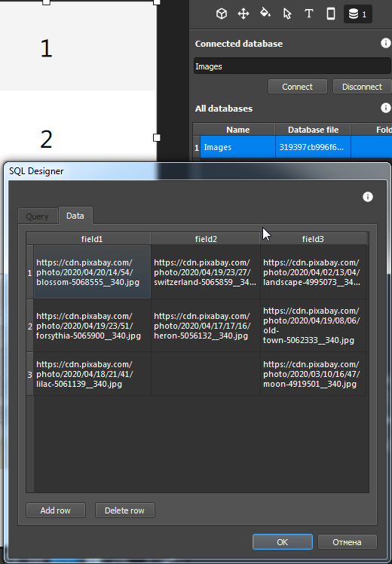392x564 pixels.
Task: Show info for Connected database
Action: coord(385,43)
